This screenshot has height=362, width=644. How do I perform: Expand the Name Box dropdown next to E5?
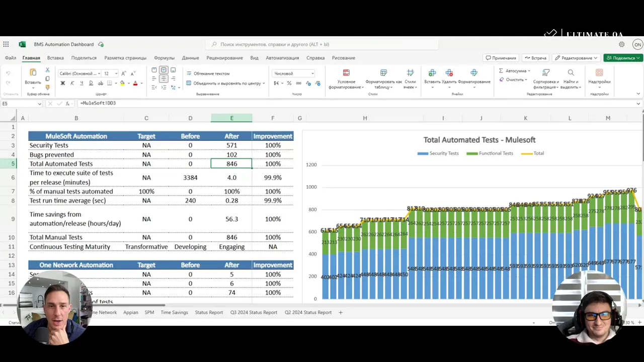39,104
